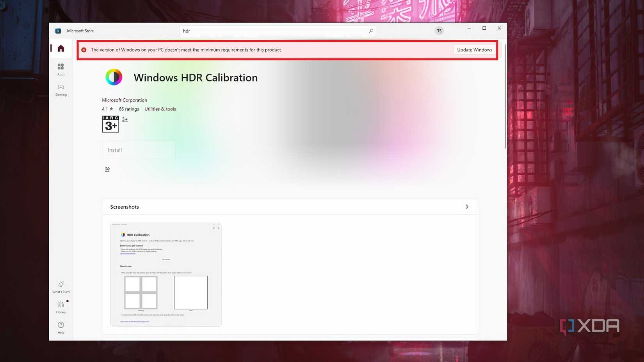Click the 4.1 star rating
The width and height of the screenshot is (644, 362).
(x=107, y=109)
